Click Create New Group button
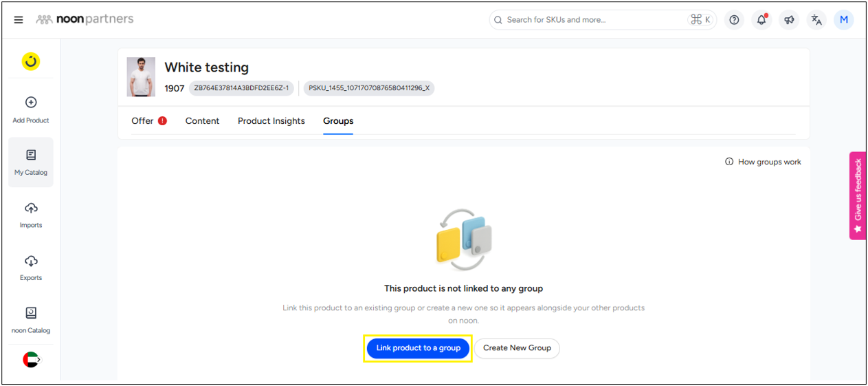 [x=517, y=348]
